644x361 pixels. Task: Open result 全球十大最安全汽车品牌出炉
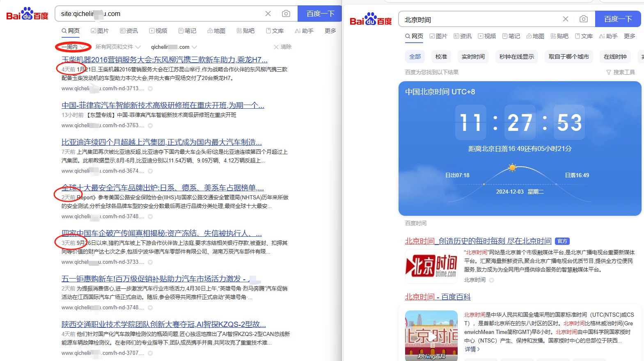[163, 187]
